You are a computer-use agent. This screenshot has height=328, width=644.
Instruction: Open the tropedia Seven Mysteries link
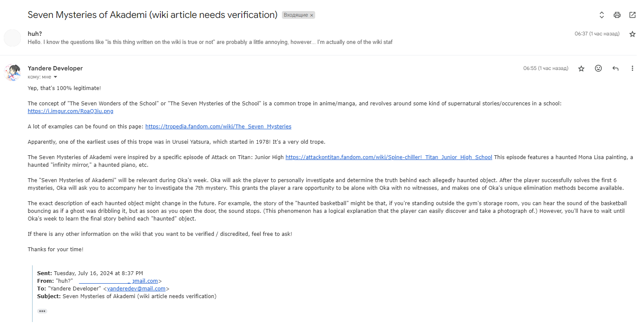(x=218, y=127)
